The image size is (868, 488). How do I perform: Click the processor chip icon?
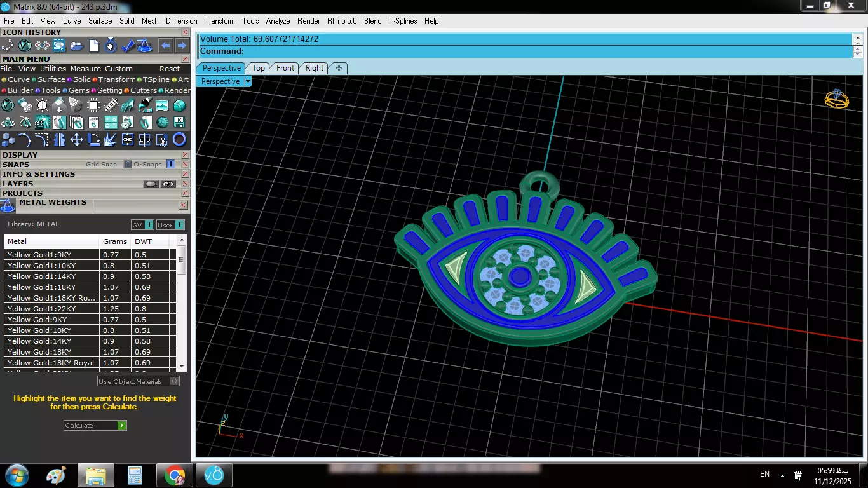tap(94, 105)
